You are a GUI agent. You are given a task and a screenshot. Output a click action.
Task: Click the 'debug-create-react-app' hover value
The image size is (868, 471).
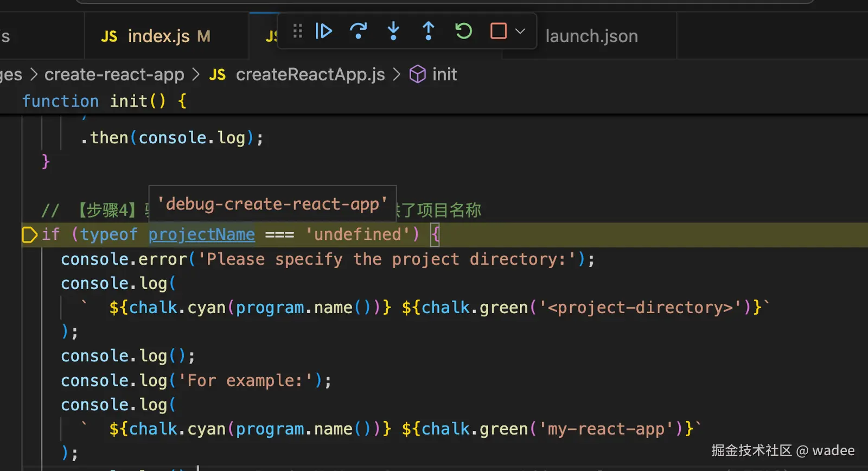(x=272, y=204)
